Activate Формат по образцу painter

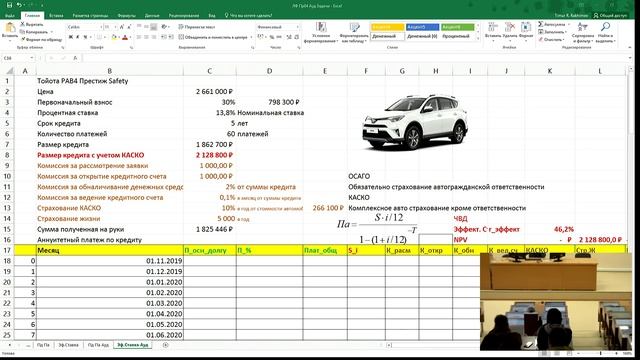pyautogui.click(x=41, y=40)
